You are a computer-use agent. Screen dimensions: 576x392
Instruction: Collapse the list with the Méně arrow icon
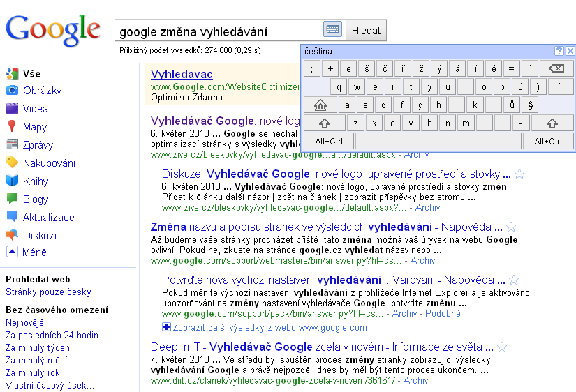pos(12,252)
